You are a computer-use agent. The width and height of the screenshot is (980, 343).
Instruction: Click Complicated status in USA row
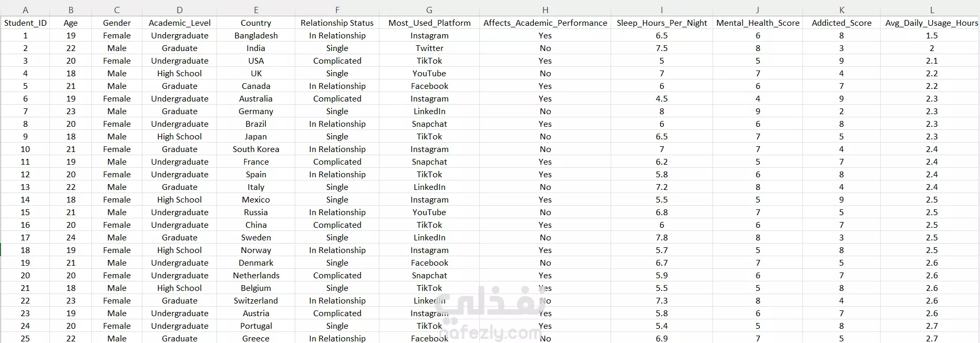(x=337, y=60)
